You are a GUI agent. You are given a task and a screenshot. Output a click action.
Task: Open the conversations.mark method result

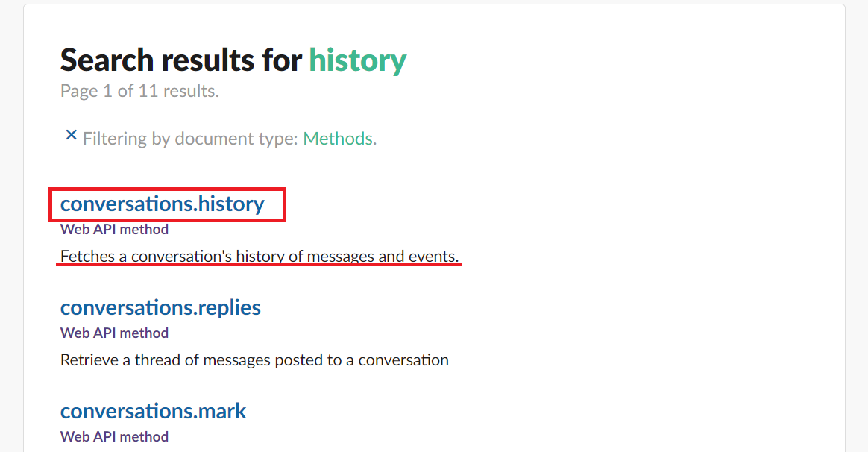[x=153, y=411]
